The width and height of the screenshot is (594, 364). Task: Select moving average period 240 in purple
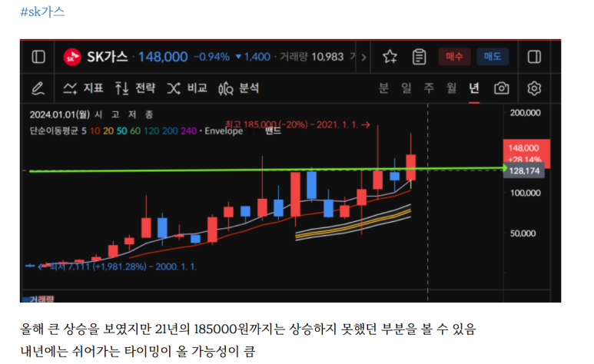(189, 131)
